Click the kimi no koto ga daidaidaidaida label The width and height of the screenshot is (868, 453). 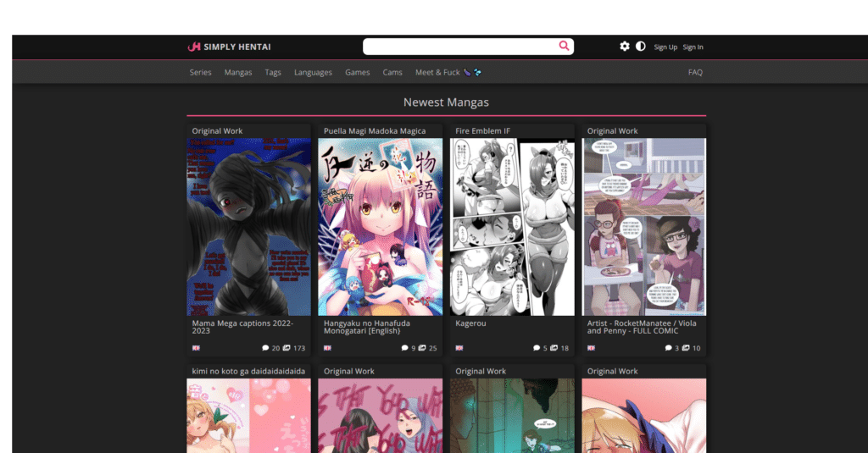click(248, 371)
